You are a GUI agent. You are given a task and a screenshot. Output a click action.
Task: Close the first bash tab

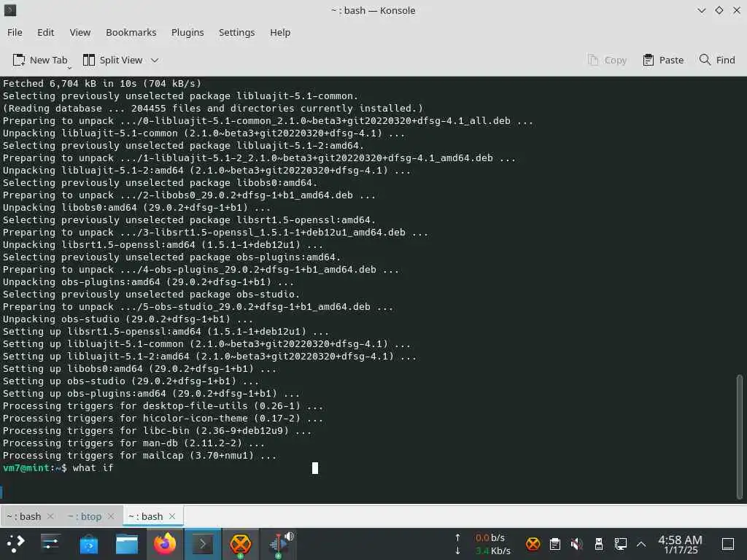click(50, 516)
